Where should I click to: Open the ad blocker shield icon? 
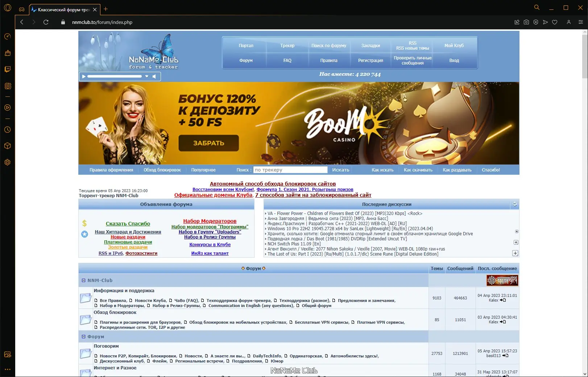pos(536,22)
